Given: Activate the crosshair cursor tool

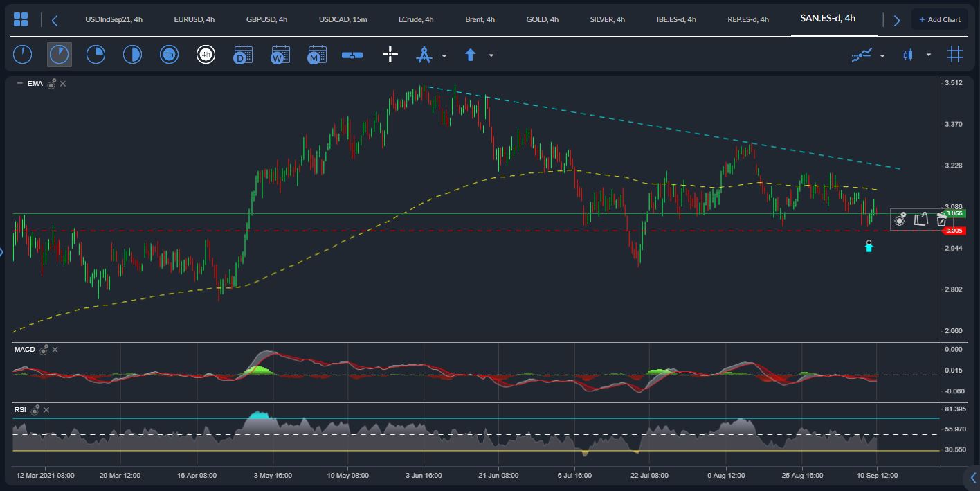Looking at the screenshot, I should (x=390, y=55).
